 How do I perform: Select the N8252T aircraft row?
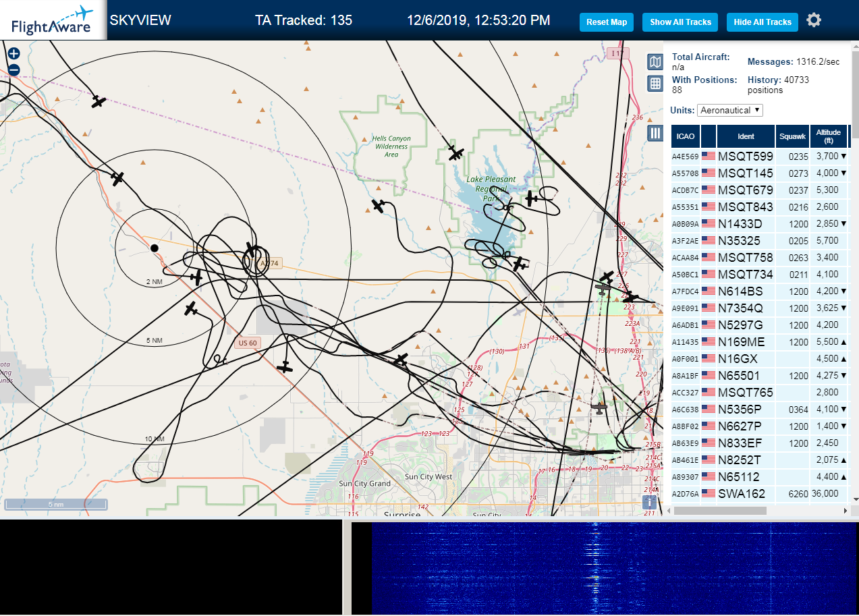tap(759, 460)
